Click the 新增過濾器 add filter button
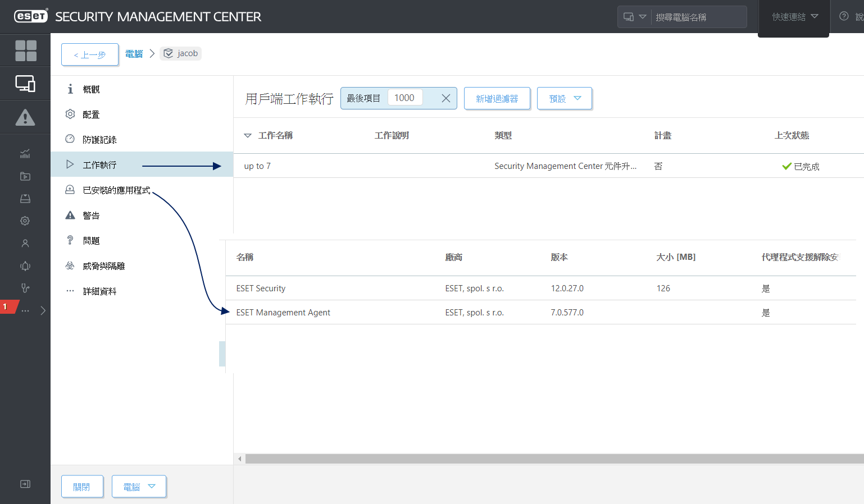864x504 pixels. (x=497, y=98)
